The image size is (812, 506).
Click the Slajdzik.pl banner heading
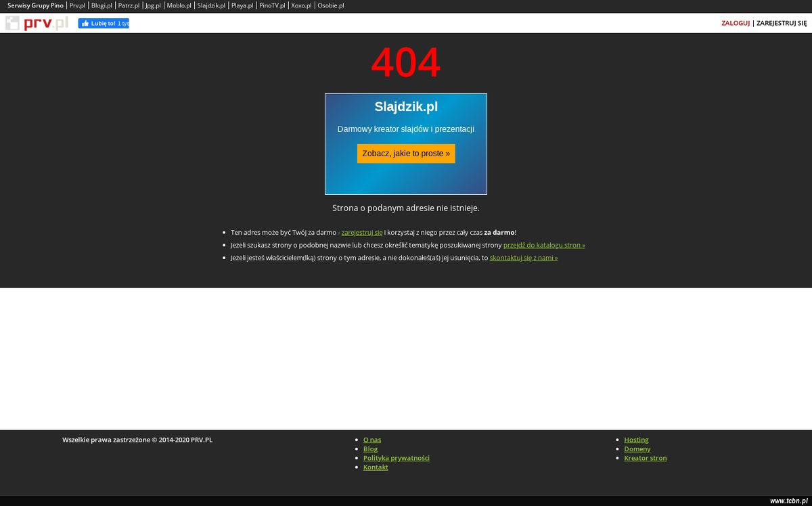(x=406, y=107)
